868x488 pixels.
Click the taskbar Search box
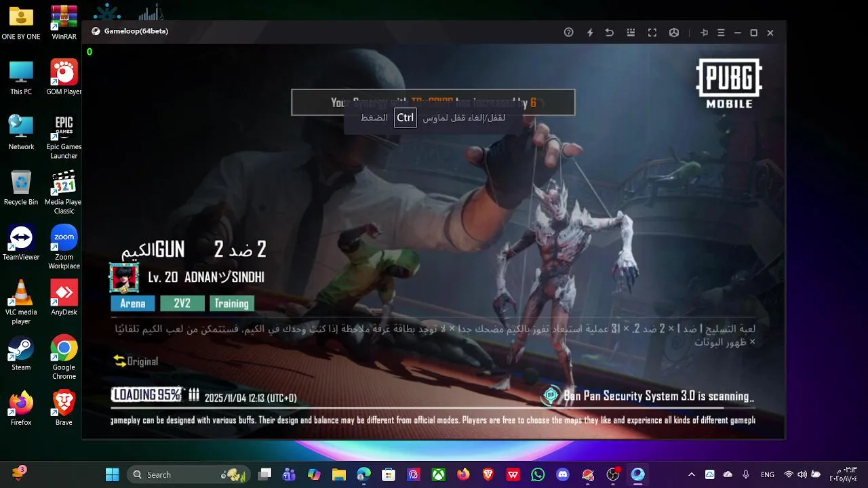click(189, 474)
